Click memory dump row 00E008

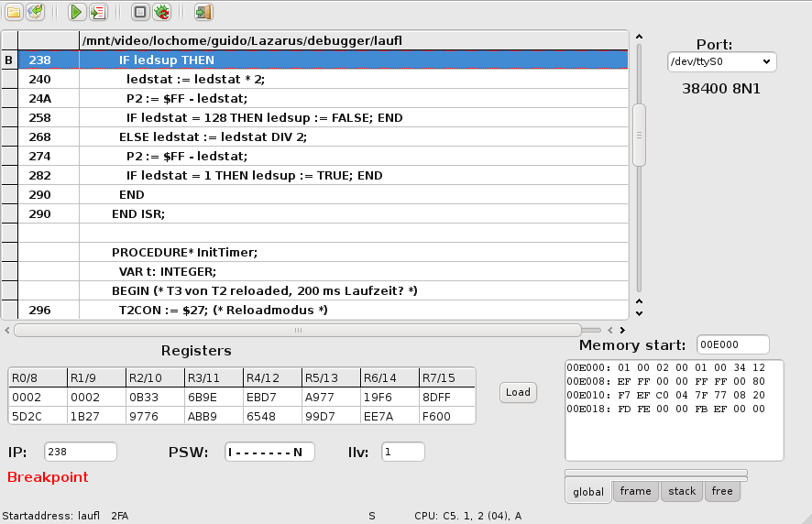(x=665, y=382)
